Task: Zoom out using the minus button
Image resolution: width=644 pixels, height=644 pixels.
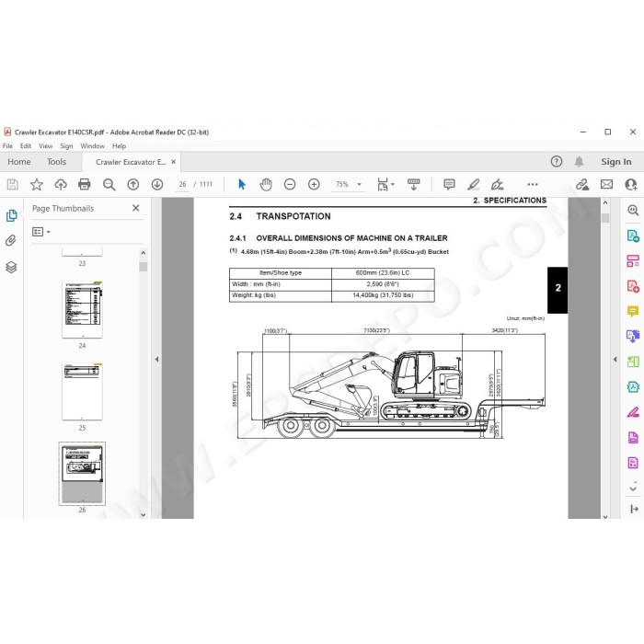Action: pyautogui.click(x=290, y=184)
